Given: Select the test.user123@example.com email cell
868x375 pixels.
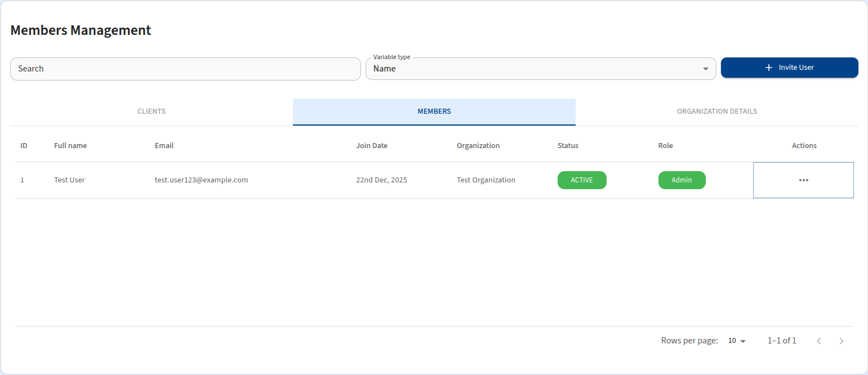Looking at the screenshot, I should [201, 180].
